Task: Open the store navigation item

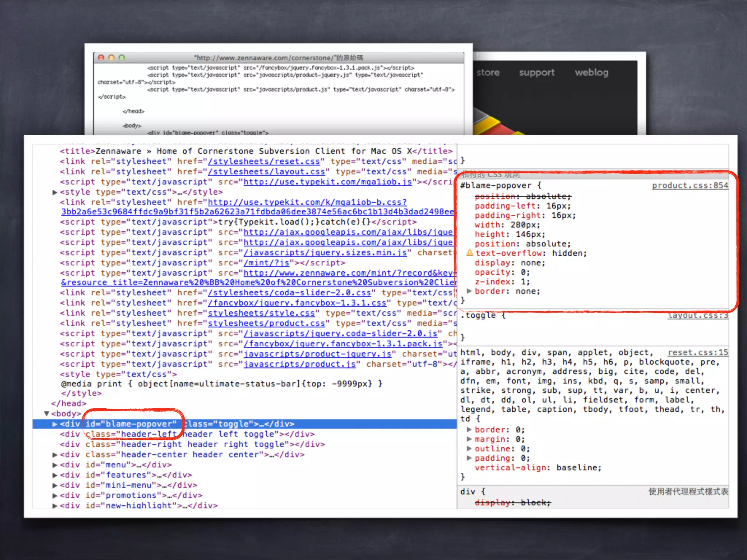Action: (488, 73)
